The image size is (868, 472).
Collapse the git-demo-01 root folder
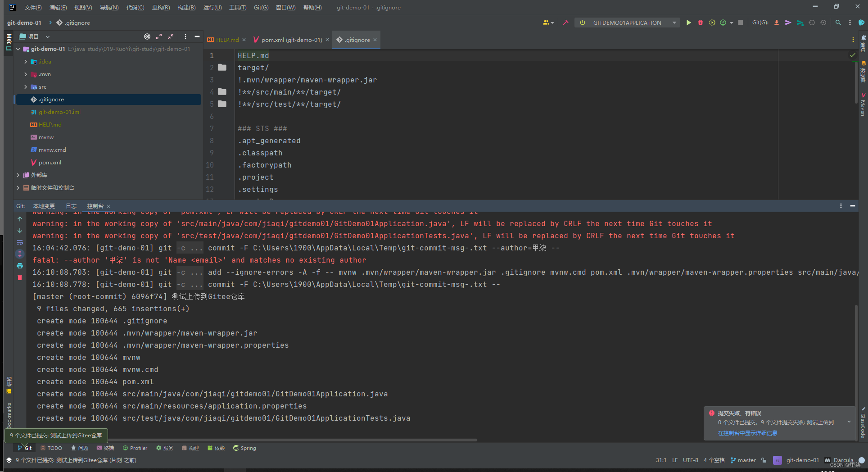(x=18, y=49)
